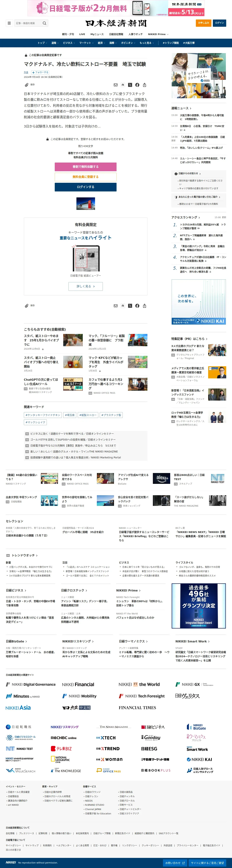Share to X icon under headline

click(130, 85)
